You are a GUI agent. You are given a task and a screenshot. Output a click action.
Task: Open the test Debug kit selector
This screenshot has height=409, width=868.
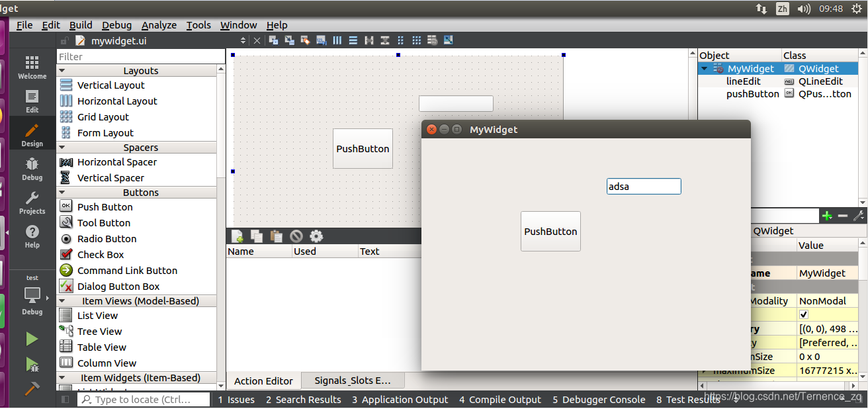pos(32,295)
